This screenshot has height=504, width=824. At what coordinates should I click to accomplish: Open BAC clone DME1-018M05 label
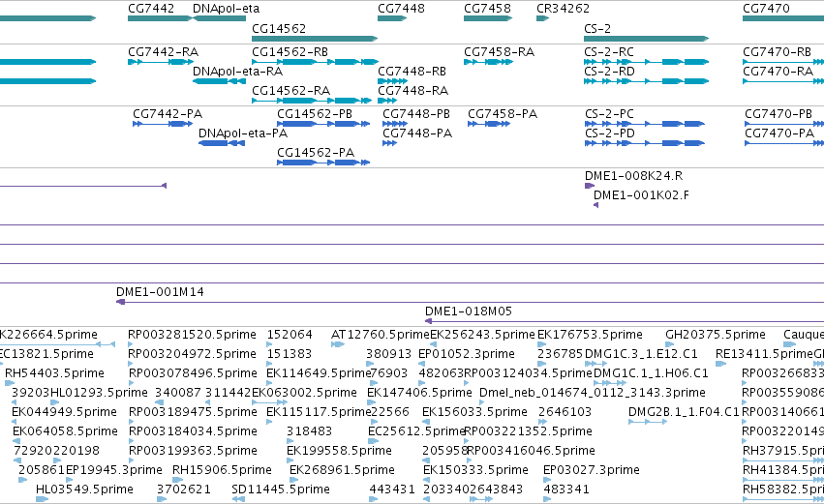(469, 311)
